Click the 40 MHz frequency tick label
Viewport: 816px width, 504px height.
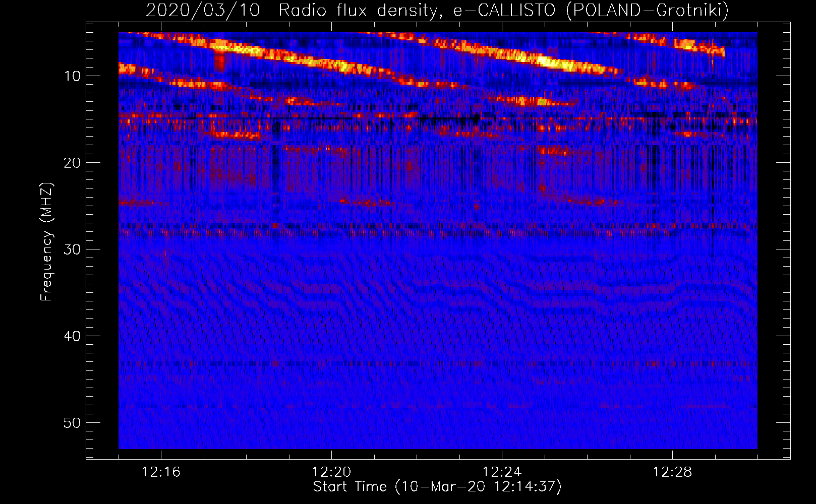tap(73, 336)
